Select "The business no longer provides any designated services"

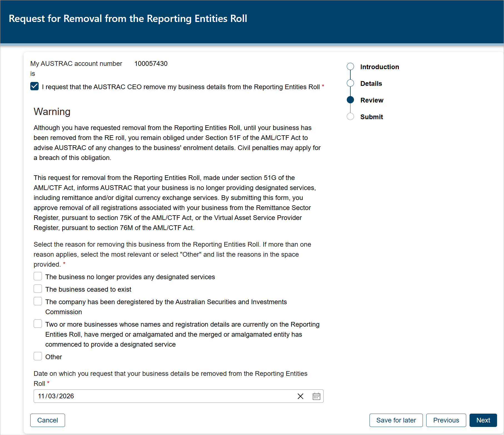click(x=38, y=276)
